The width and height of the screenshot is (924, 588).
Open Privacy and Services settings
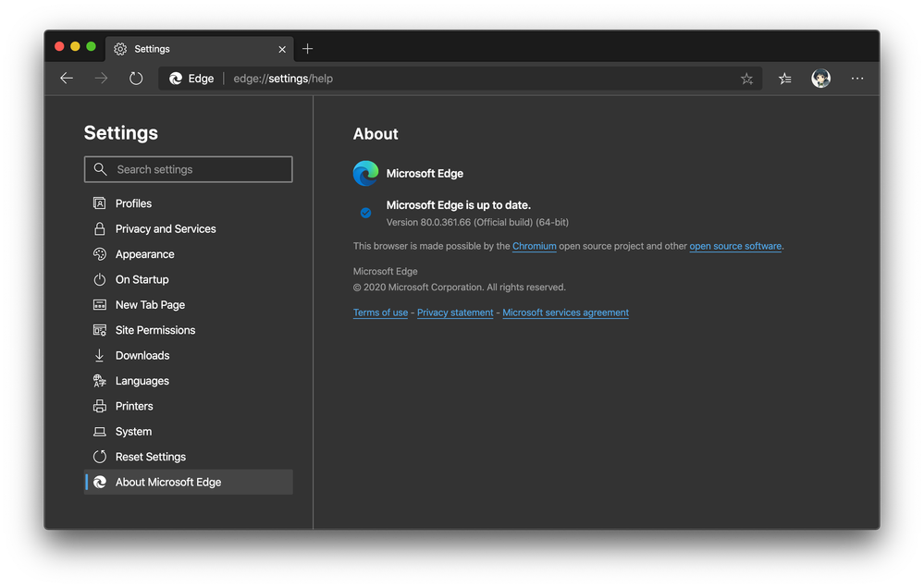point(189,228)
